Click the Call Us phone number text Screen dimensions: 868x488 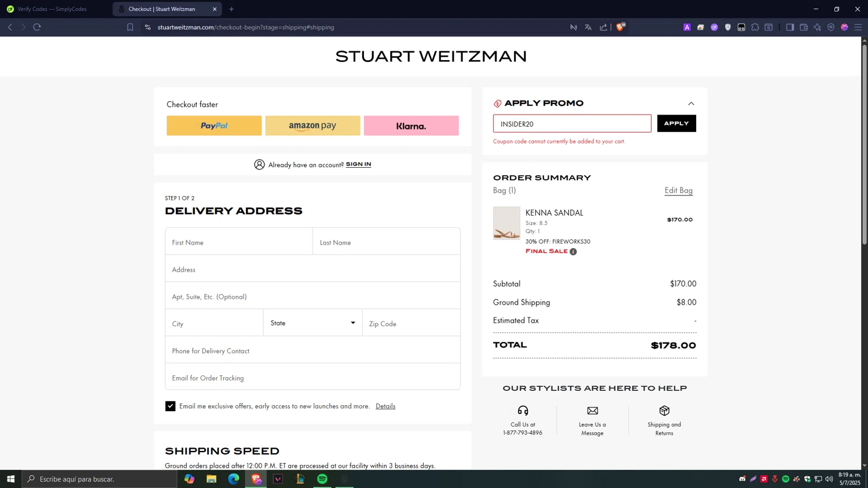coord(523,433)
